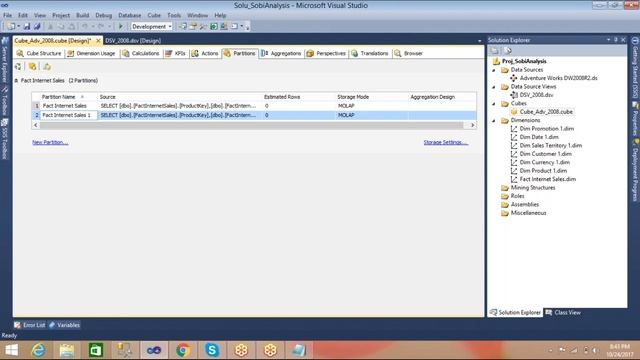Click the partition grid scrollbar left arrow
This screenshot has width=640, height=360.
(x=36, y=125)
